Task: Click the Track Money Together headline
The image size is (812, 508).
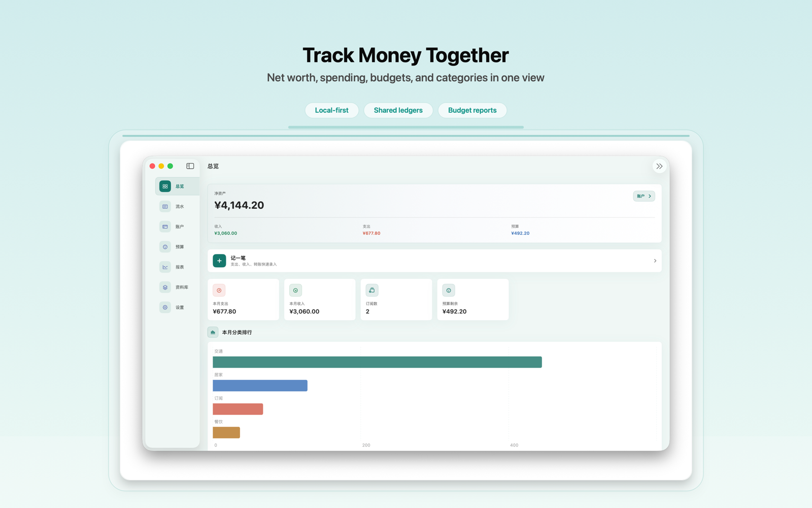Action: point(405,55)
